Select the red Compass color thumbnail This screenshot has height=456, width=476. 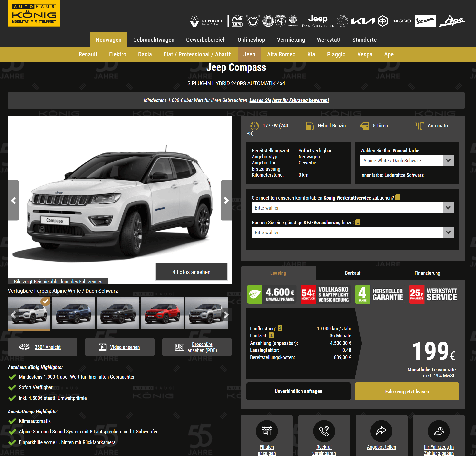click(x=162, y=313)
